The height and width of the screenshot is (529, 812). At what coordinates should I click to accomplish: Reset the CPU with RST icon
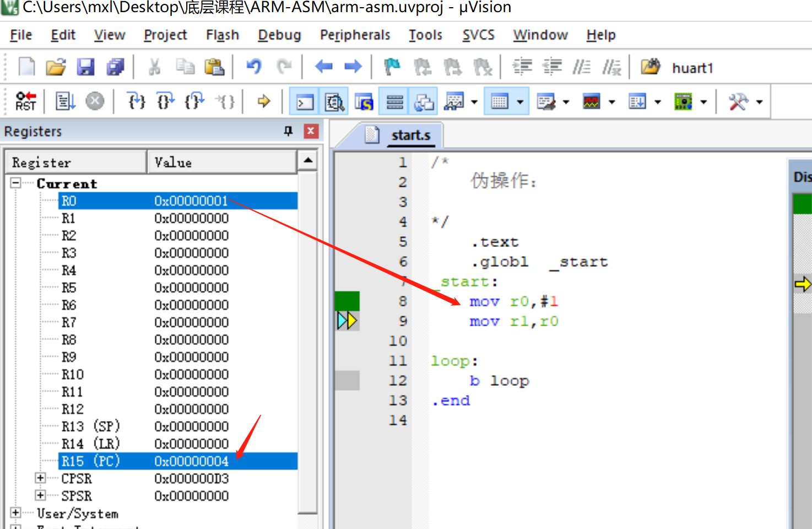[x=26, y=101]
